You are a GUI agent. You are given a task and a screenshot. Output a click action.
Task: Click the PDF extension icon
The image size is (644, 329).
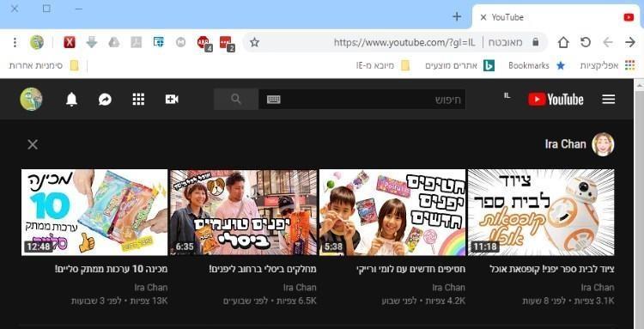[137, 42]
